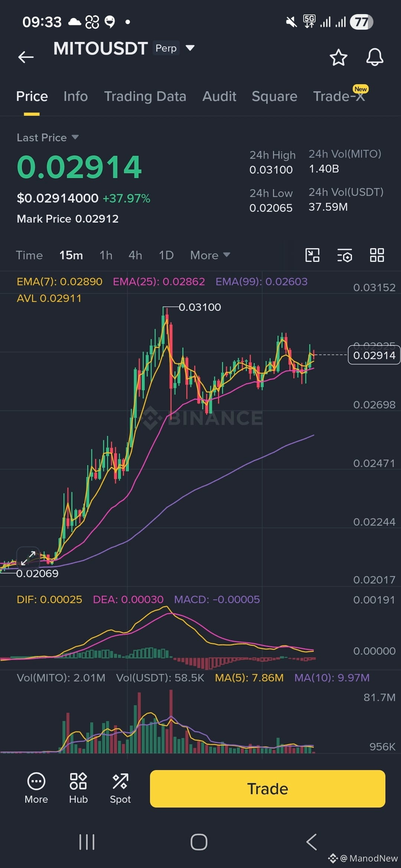Tap the MACD: -0.00005 label
401x868 pixels.
(217, 599)
